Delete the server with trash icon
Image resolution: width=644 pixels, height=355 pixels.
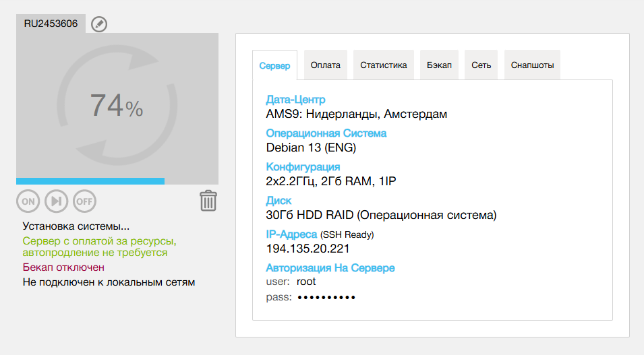click(208, 201)
